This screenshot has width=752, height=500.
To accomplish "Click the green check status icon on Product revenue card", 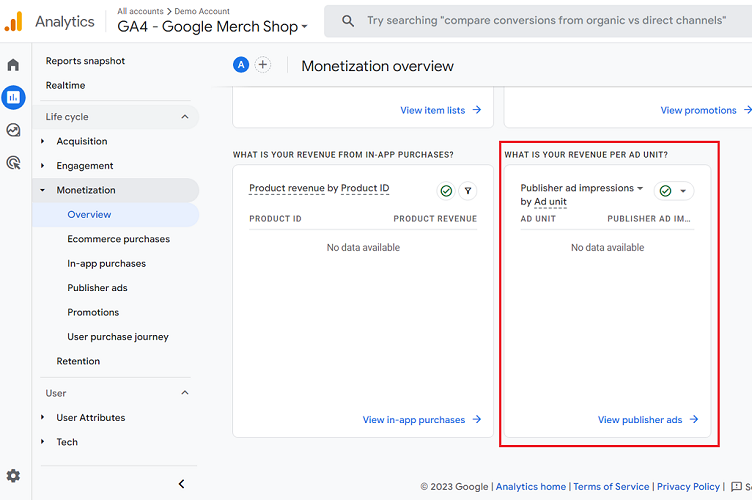I will pyautogui.click(x=446, y=191).
